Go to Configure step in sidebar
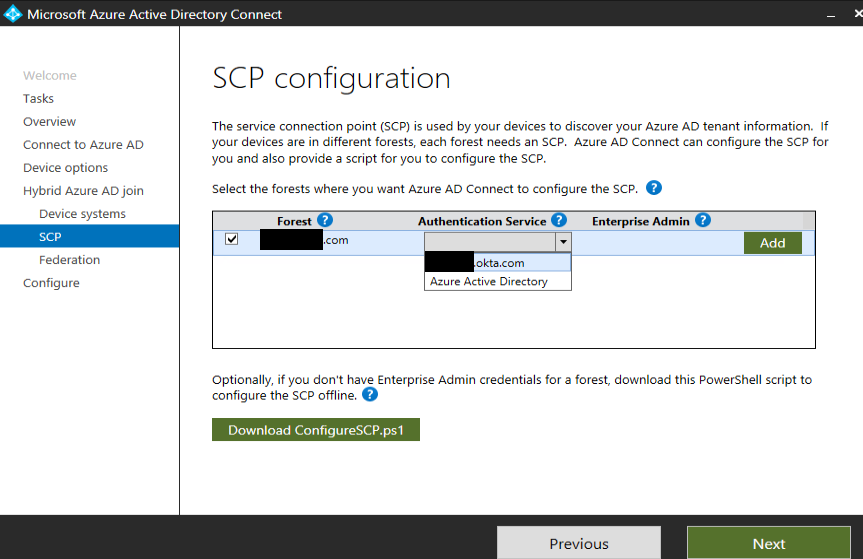Image resolution: width=863 pixels, height=559 pixels. [x=51, y=283]
